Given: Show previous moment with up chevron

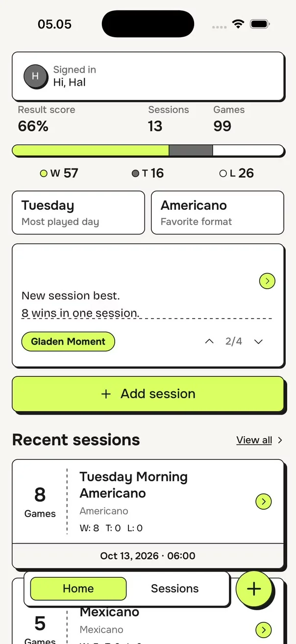Looking at the screenshot, I should pos(209,342).
